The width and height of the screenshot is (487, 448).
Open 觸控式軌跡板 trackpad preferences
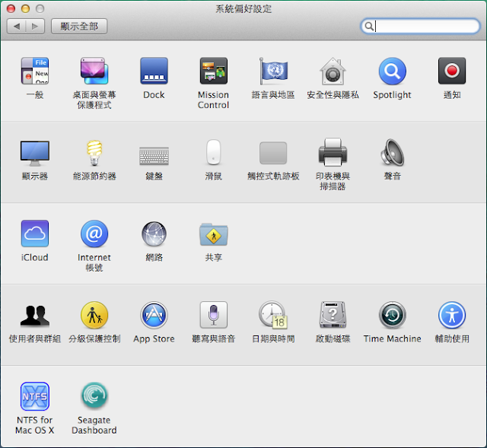coord(273,153)
